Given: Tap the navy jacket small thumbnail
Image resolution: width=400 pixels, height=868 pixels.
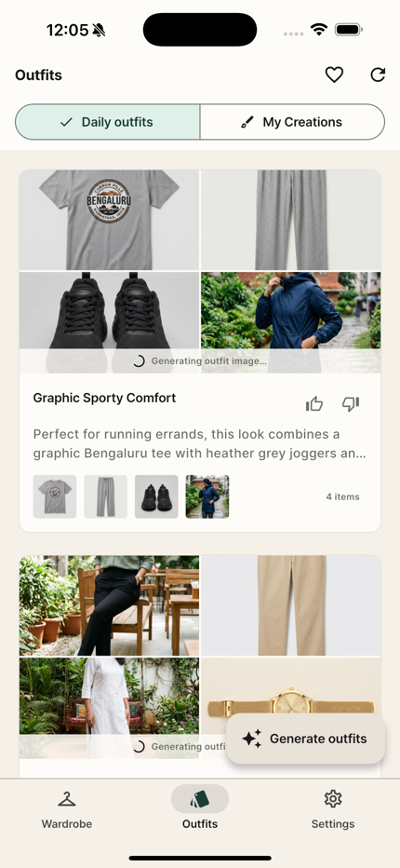Looking at the screenshot, I should [207, 496].
